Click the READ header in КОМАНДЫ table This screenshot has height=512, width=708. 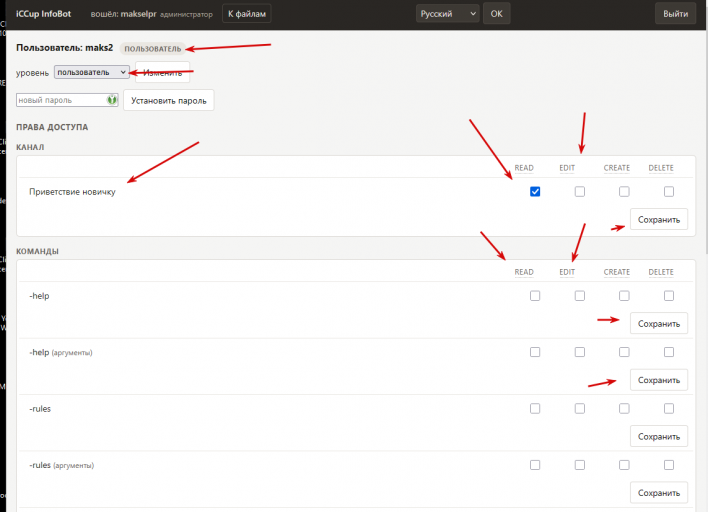pos(524,272)
